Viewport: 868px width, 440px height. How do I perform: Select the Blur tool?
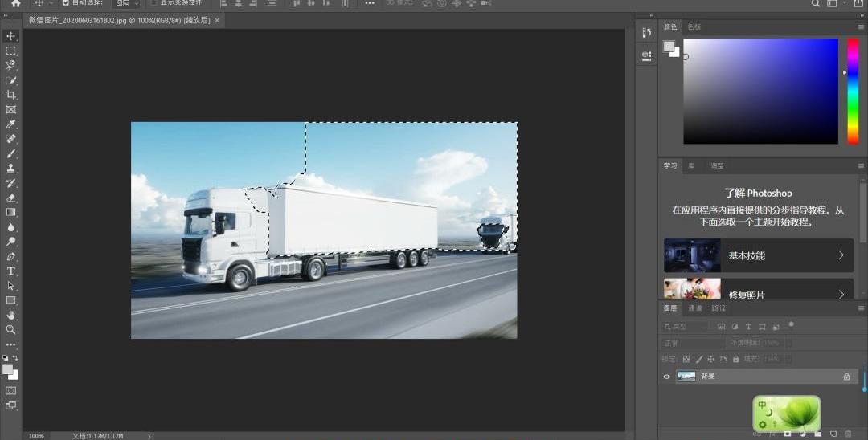coord(10,227)
